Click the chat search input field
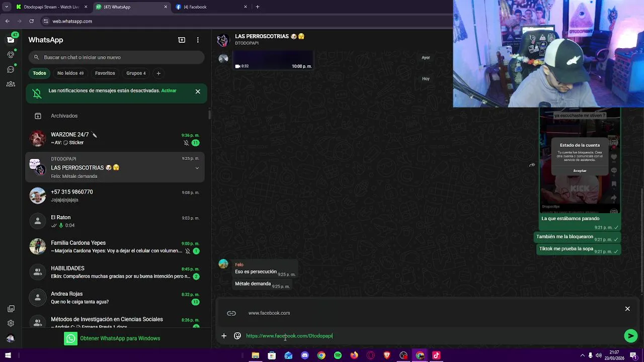The height and width of the screenshot is (362, 644). (116, 57)
